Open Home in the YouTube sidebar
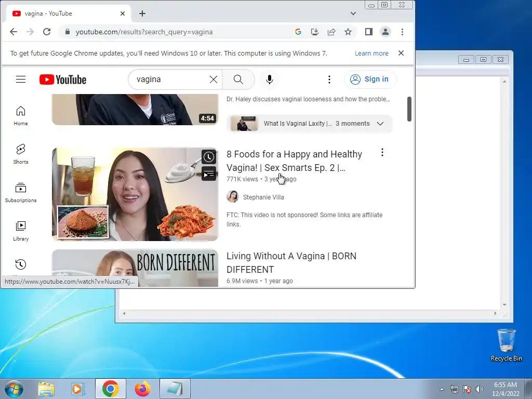This screenshot has width=532, height=399. [x=21, y=116]
